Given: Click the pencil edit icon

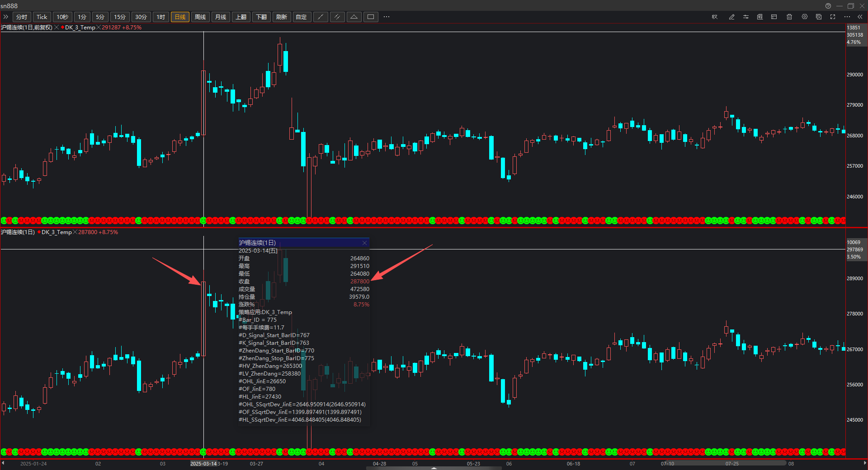Looking at the screenshot, I should click(731, 17).
